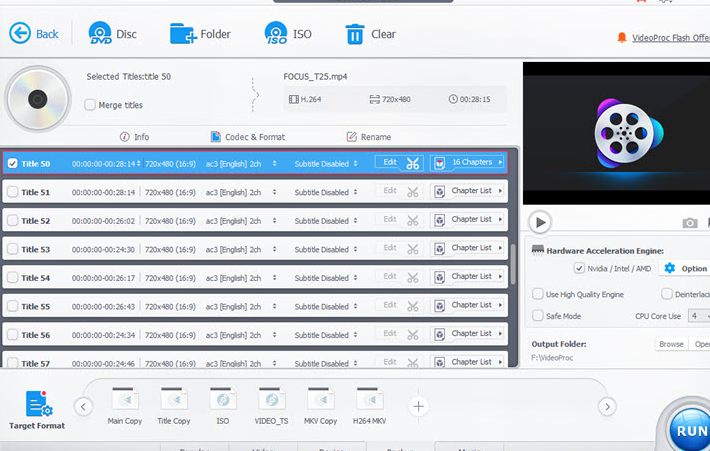Add a new format with the plus icon

[418, 406]
